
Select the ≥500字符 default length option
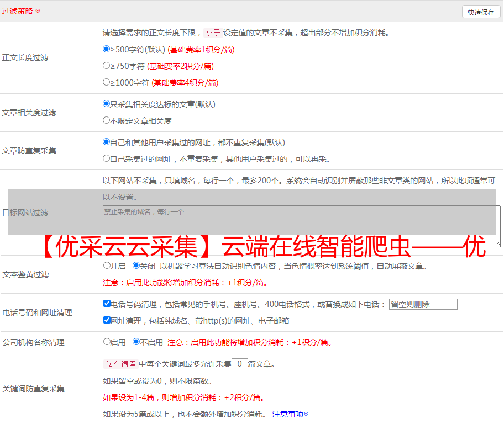(x=107, y=49)
